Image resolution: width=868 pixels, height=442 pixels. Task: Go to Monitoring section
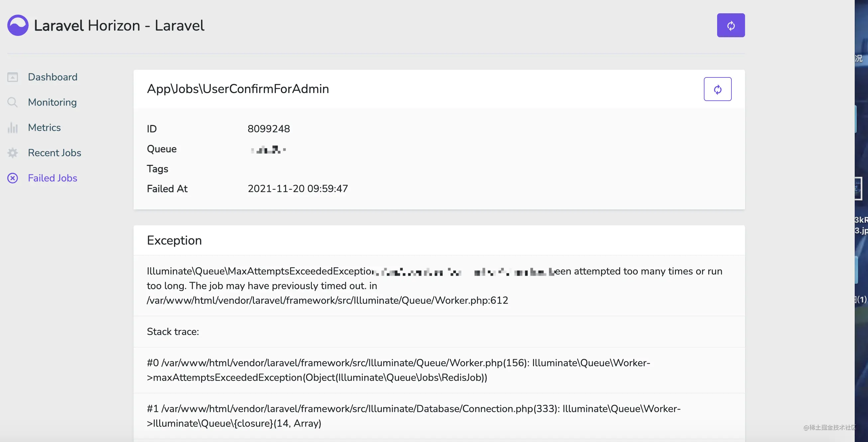tap(52, 102)
